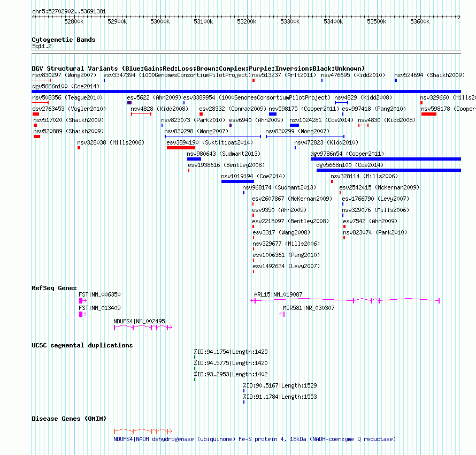476x455 pixels.
Task: Click the 5q11.2 cytogenetic band label
Action: [42, 46]
